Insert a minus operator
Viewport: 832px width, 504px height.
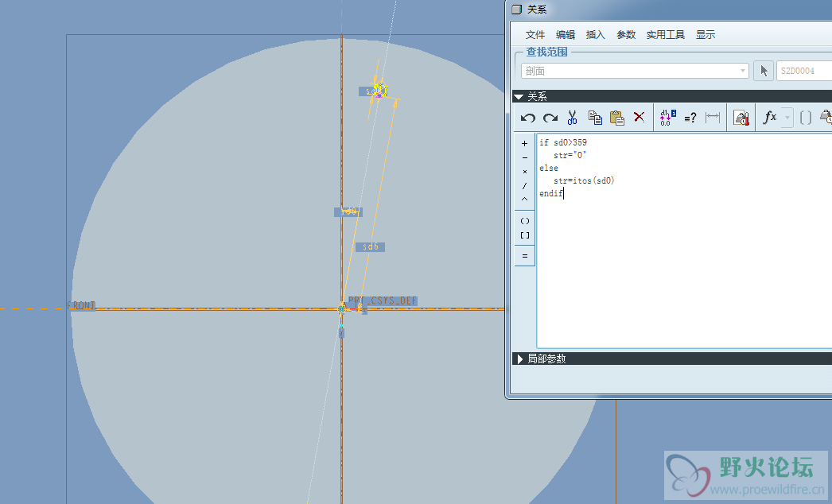tap(525, 157)
